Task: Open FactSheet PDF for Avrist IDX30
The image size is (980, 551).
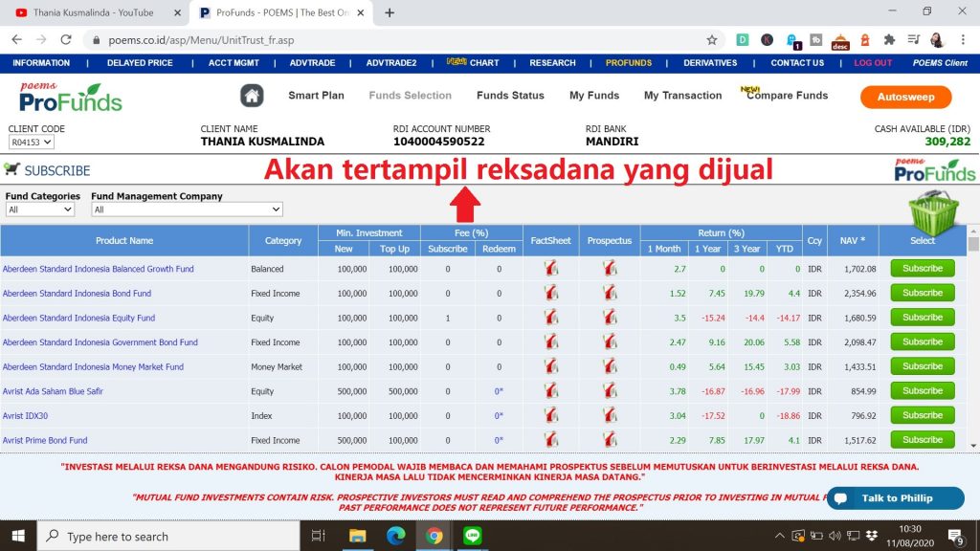Action: click(551, 415)
